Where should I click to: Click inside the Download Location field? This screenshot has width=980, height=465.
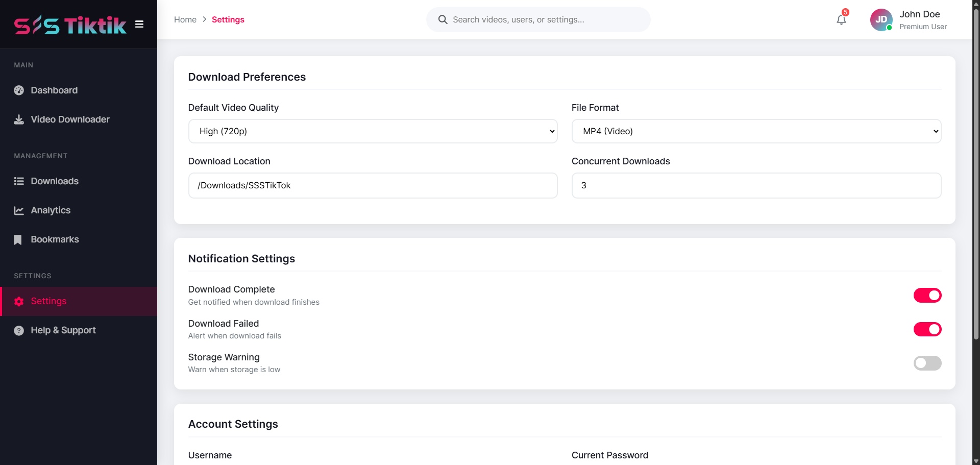click(373, 185)
